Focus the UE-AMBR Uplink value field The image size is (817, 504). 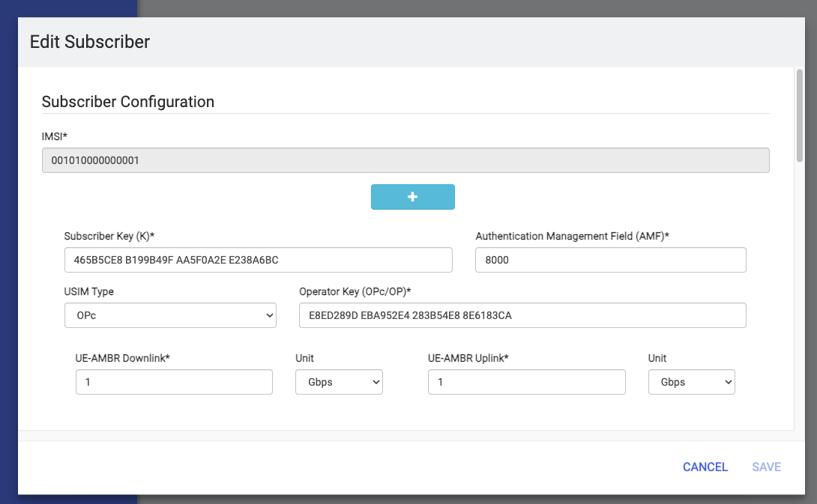527,382
